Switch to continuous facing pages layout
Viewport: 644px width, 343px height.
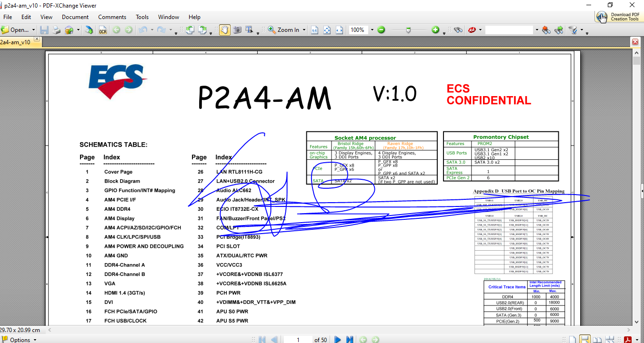click(x=610, y=340)
